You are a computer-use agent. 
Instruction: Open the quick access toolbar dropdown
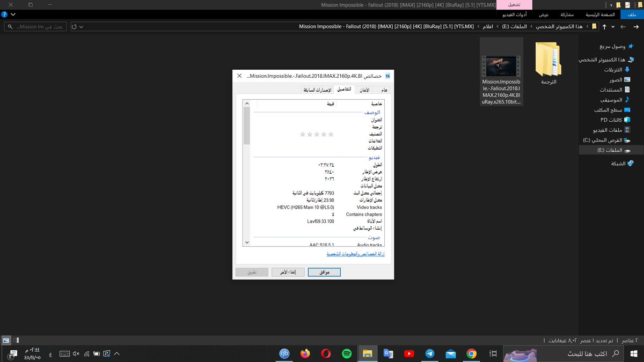(x=610, y=4)
